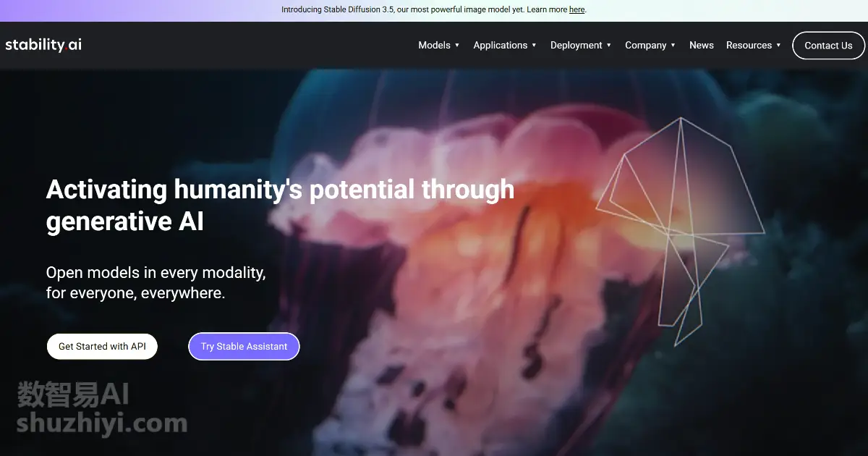Select the Deployment menu item
Viewport: 868px width, 456px height.
pos(576,45)
